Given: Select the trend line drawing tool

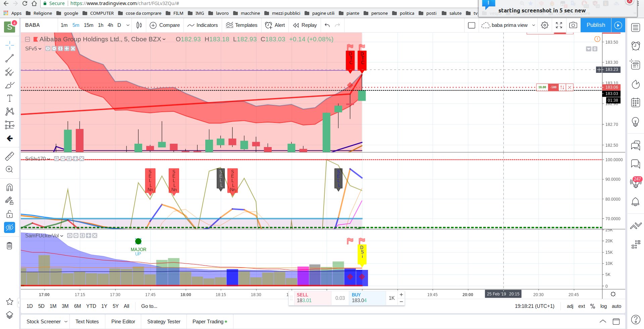Looking at the screenshot, I should coord(10,58).
